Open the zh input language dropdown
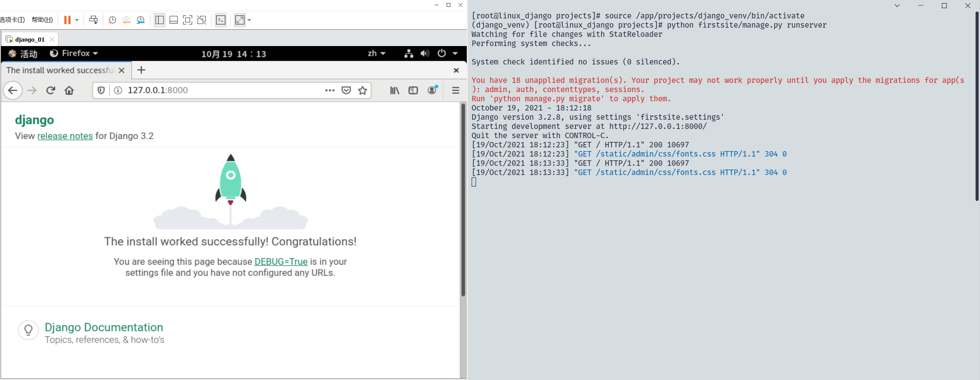 click(377, 54)
